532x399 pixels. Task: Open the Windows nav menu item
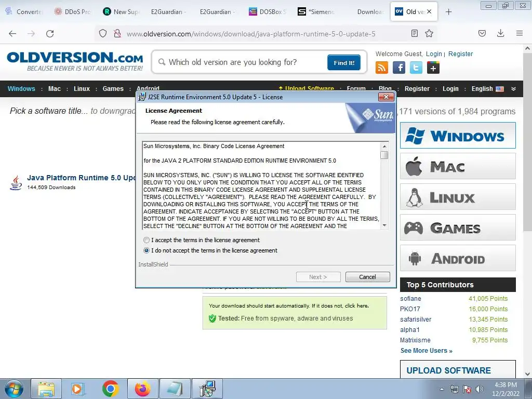pos(21,88)
